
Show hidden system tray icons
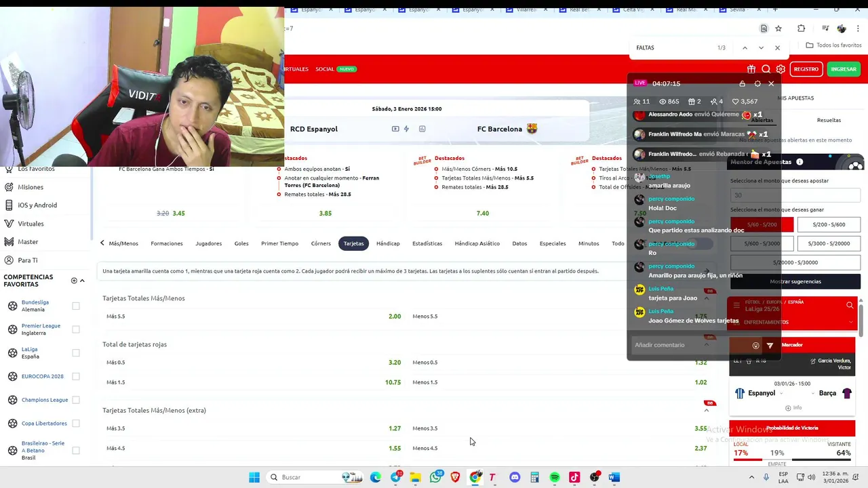[751, 477]
